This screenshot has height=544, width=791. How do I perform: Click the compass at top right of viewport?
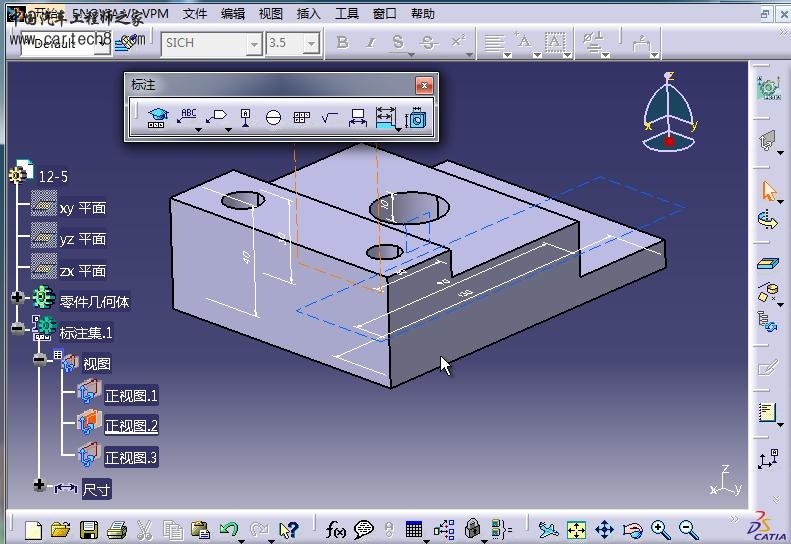669,112
